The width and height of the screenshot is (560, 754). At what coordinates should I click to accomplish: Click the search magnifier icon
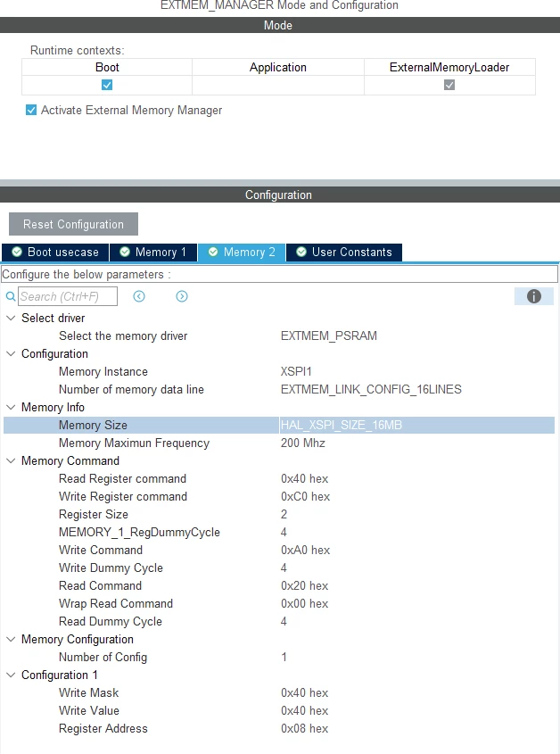click(10, 296)
